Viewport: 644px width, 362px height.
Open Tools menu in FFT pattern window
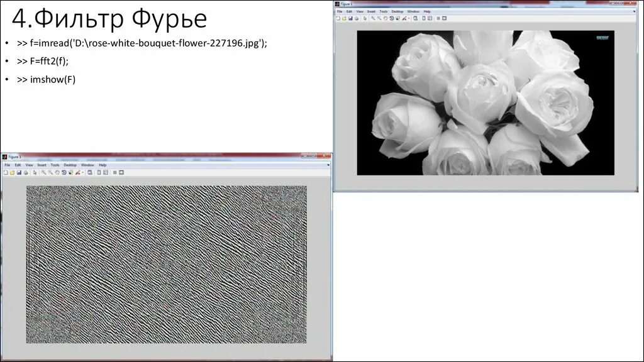tap(55, 165)
